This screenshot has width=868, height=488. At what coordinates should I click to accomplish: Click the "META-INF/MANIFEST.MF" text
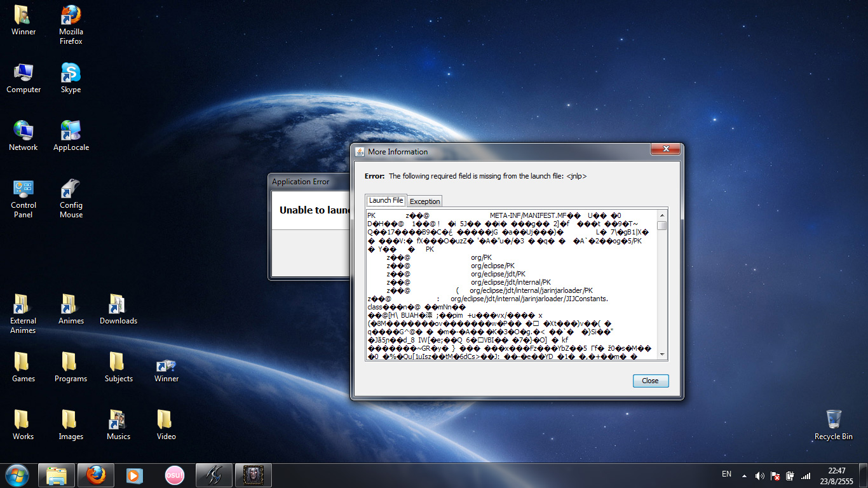point(527,216)
